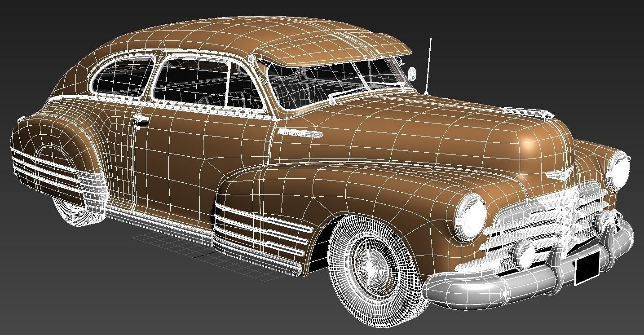Select the front wheel hubcap of the car
The image size is (644, 335).
371,268
